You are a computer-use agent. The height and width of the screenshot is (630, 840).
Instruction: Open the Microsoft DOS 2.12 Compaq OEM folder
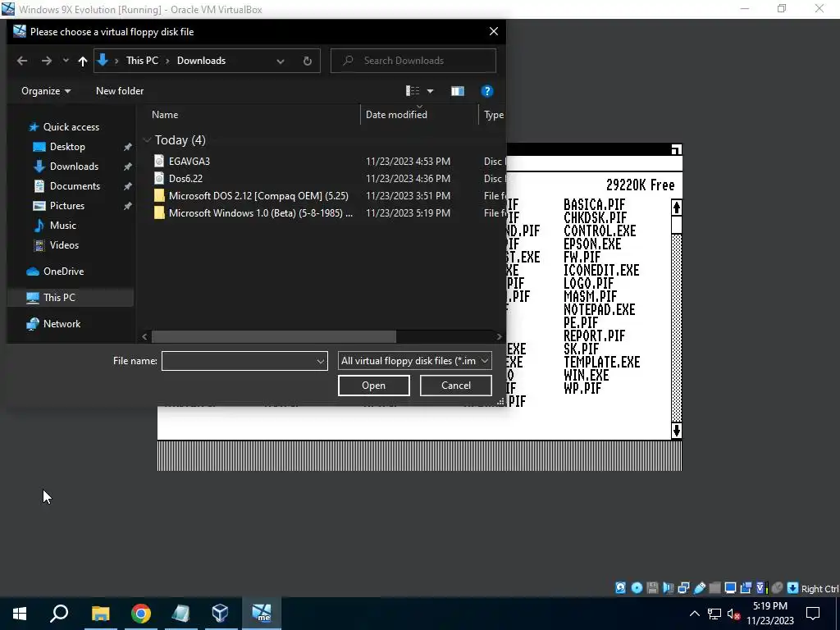258,195
